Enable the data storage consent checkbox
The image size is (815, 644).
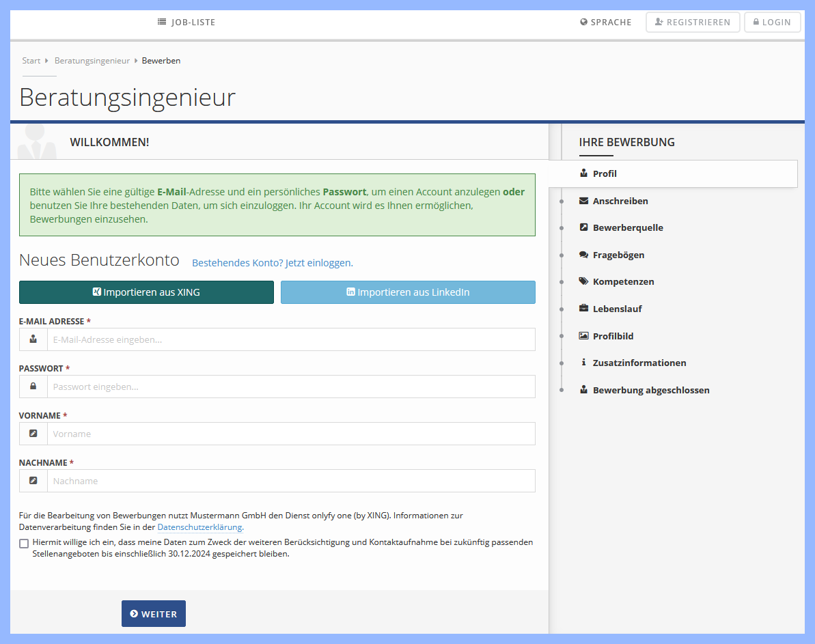(24, 543)
